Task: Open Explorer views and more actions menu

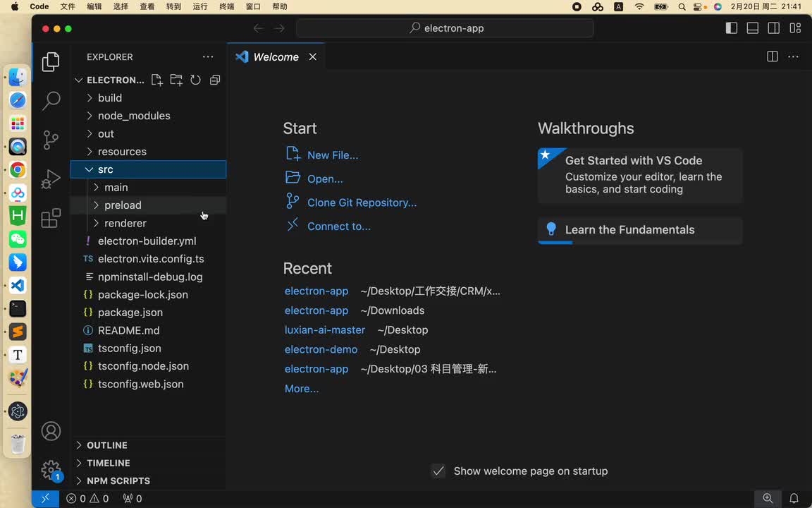Action: (x=208, y=57)
